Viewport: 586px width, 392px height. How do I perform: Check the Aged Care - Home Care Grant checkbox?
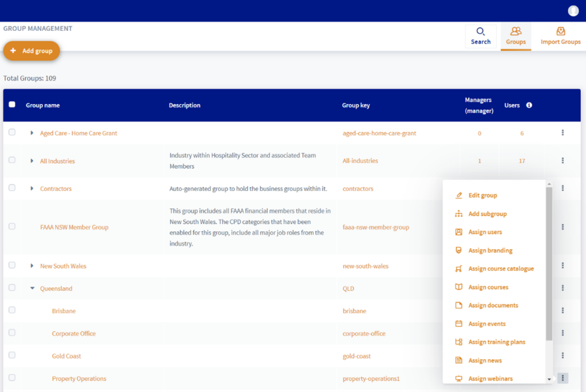(x=12, y=132)
